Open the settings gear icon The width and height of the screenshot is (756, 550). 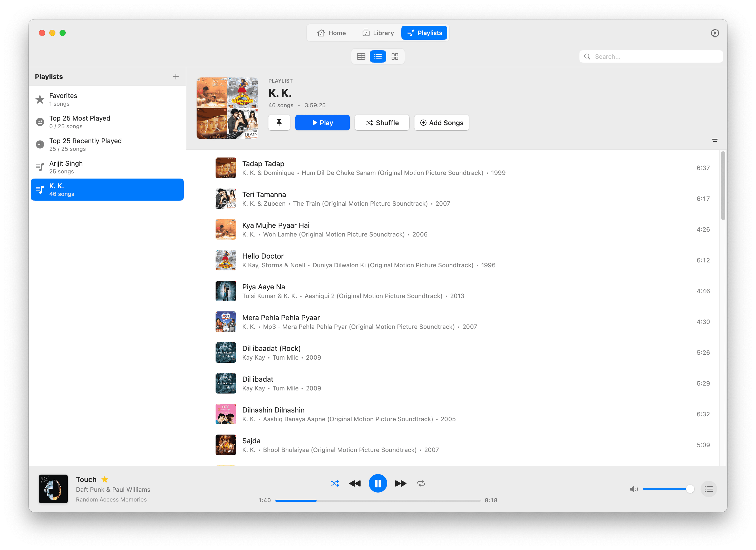(715, 33)
